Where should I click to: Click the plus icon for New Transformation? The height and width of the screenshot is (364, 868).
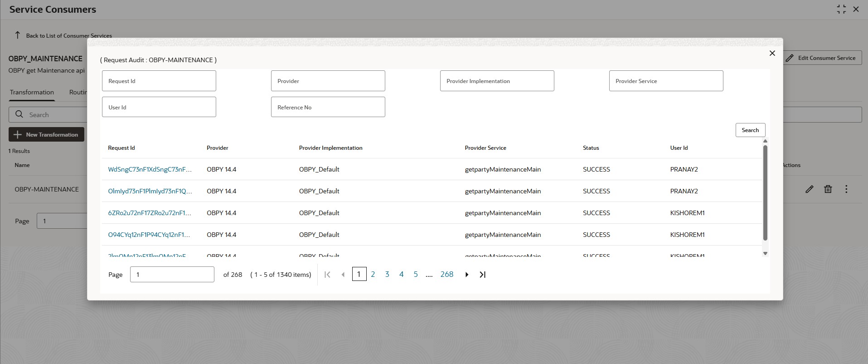[18, 134]
